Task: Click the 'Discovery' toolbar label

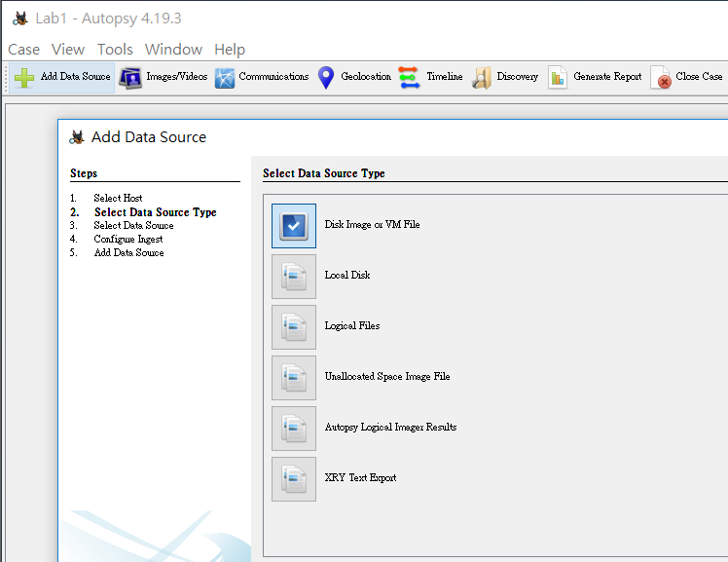Action: [517, 76]
